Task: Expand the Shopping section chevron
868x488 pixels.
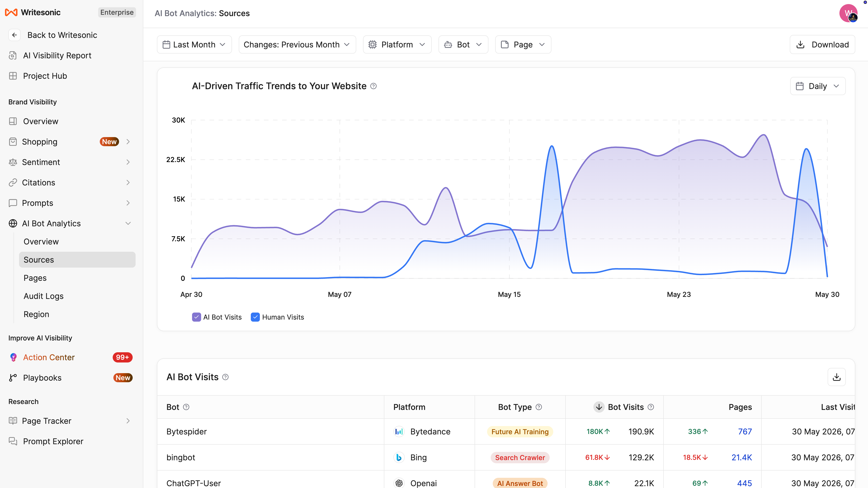Action: pos(128,142)
